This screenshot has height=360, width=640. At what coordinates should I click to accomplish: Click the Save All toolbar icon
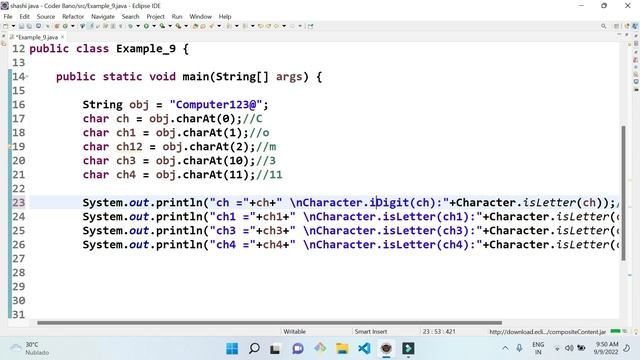click(29, 26)
